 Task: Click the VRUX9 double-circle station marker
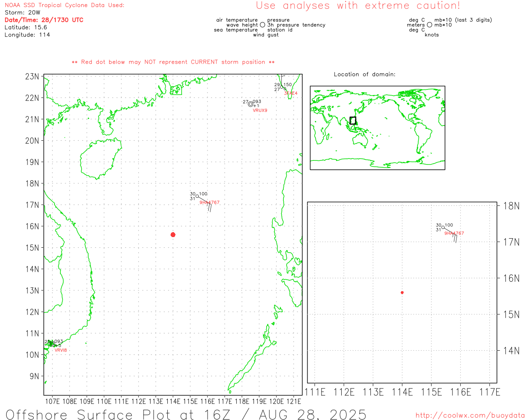(x=251, y=104)
